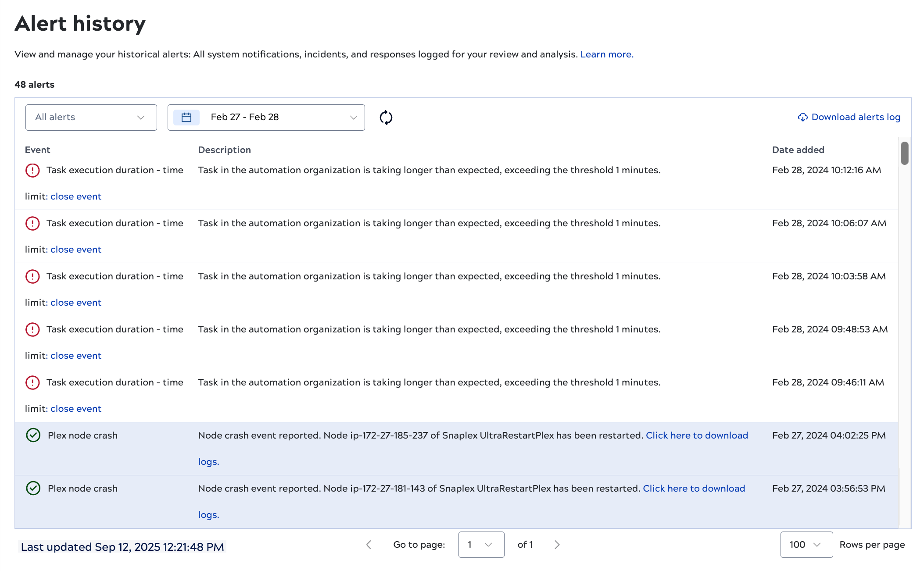
Task: Select close event on the first alert
Action: (75, 196)
